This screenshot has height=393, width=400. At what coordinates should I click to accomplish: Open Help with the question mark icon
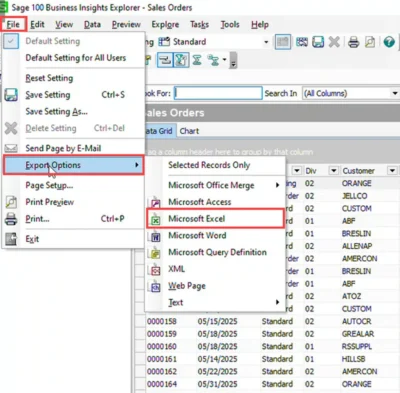tap(389, 42)
